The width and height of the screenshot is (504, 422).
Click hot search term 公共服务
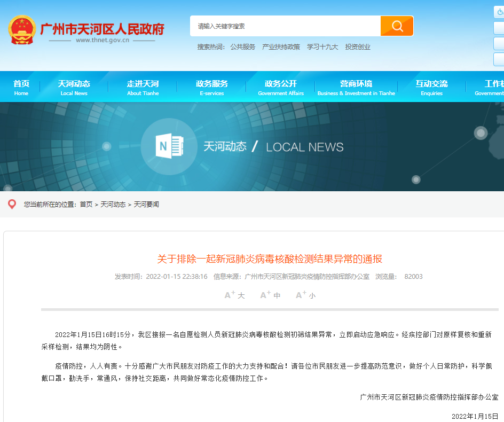tap(243, 47)
